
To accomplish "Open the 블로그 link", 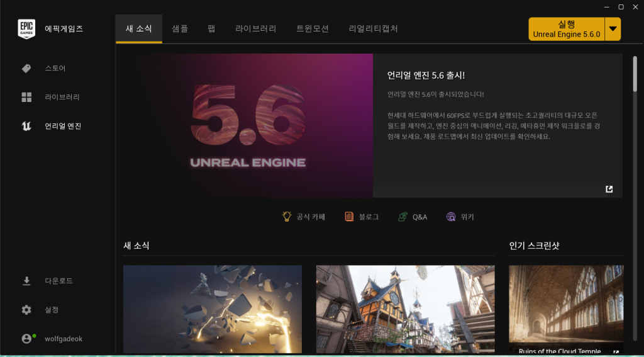I will 369,217.
